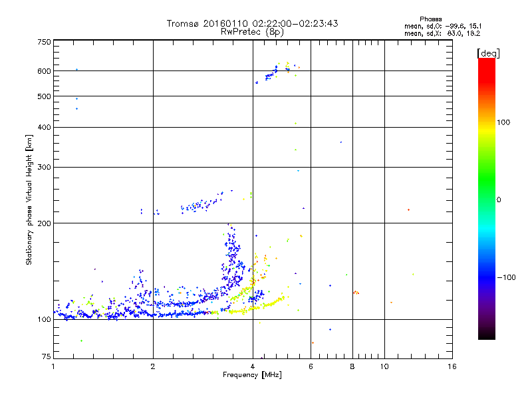This screenshot has height=399, width=532.
Task: Click the y-axis tick label '500'
Action: 44,96
